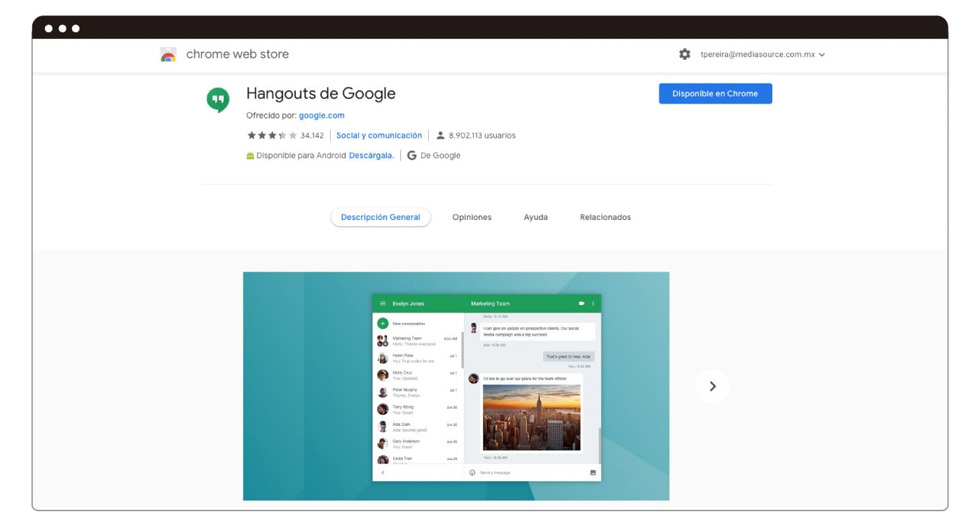Click the 34.142 ratings count
The image size is (980, 526).
point(312,135)
